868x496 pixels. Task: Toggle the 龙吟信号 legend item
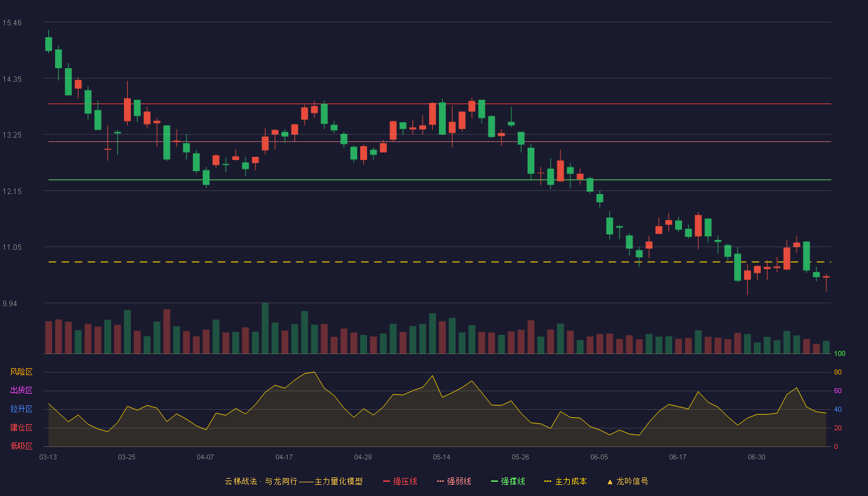pos(627,481)
